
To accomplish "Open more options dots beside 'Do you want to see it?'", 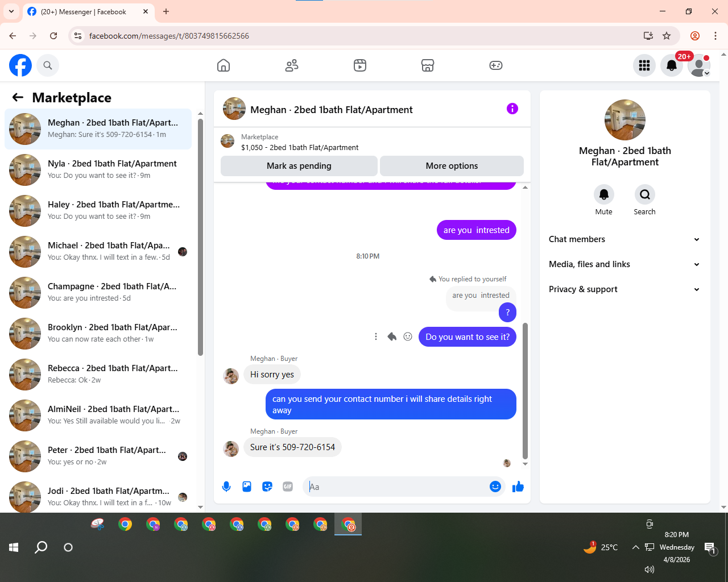I will pos(376,336).
